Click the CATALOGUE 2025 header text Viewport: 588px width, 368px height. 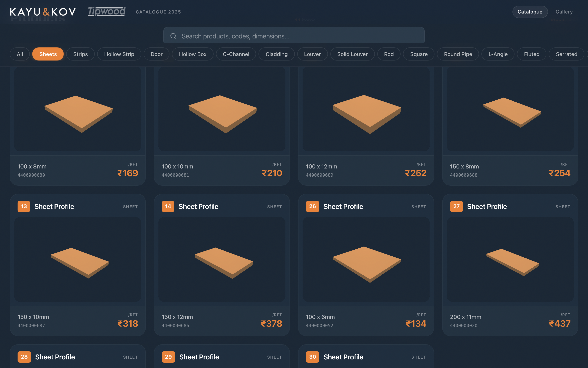(158, 12)
